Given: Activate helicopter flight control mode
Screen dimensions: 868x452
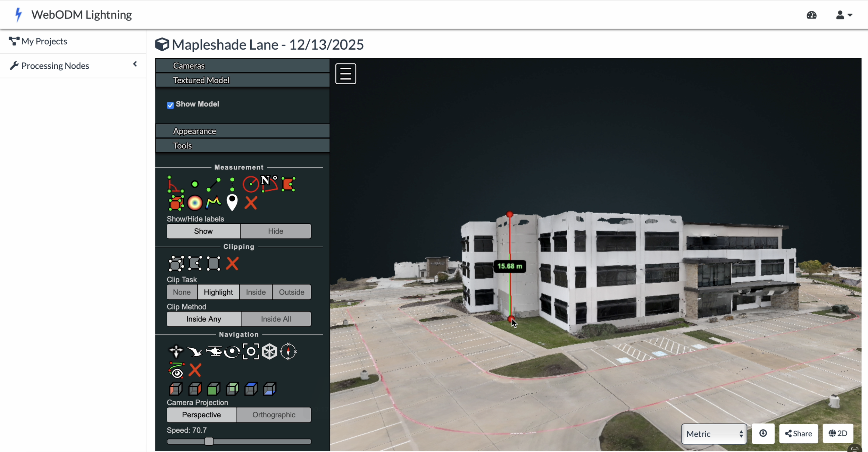Looking at the screenshot, I should (x=214, y=352).
